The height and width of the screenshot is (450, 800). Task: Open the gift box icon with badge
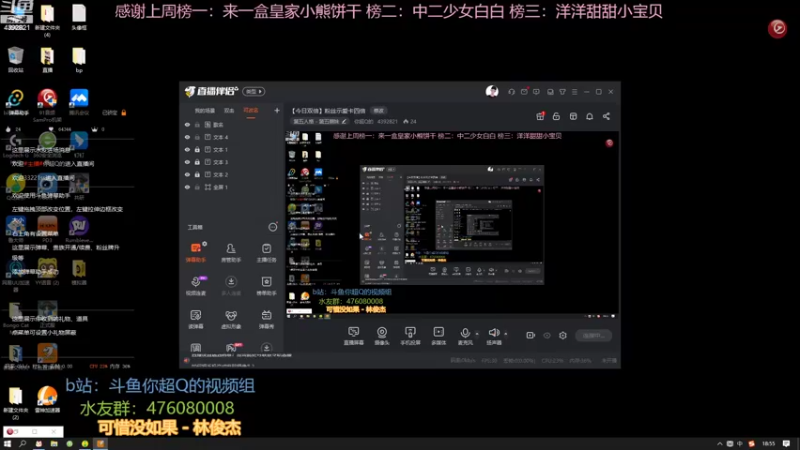pyautogui.click(x=540, y=116)
